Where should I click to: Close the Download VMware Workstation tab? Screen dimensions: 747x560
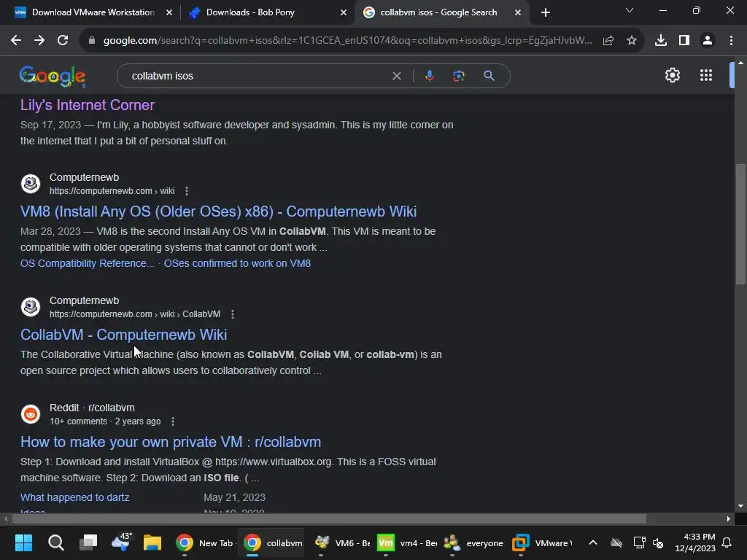169,12
